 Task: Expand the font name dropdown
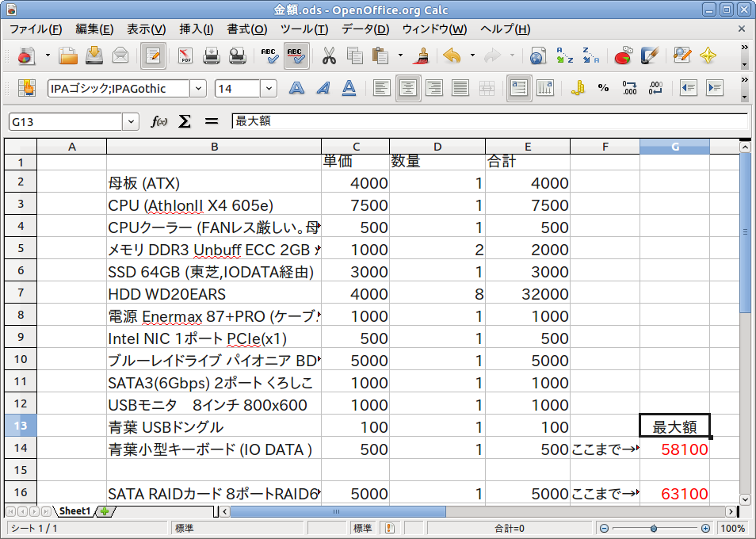pyautogui.click(x=198, y=89)
